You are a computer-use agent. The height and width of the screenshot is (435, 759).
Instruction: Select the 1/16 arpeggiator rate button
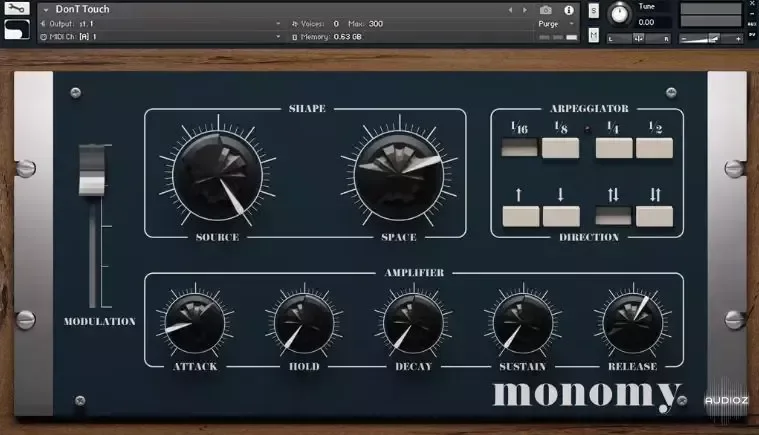click(519, 148)
